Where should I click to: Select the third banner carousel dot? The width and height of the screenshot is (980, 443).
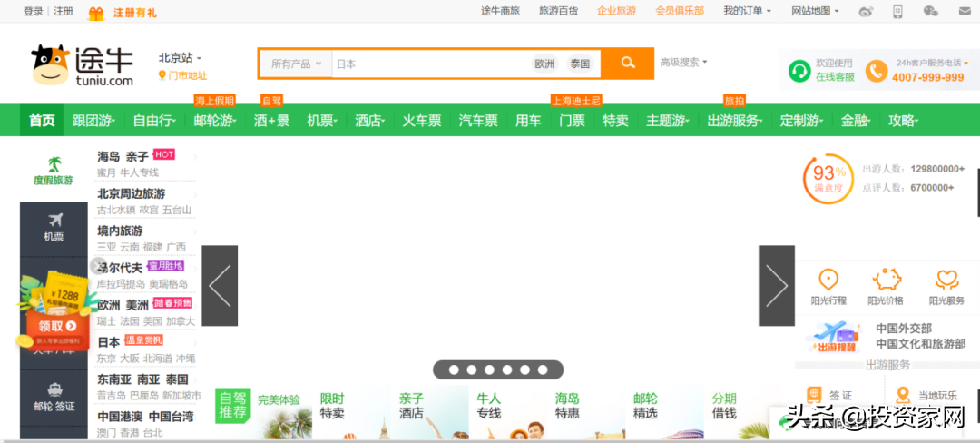click(x=489, y=369)
